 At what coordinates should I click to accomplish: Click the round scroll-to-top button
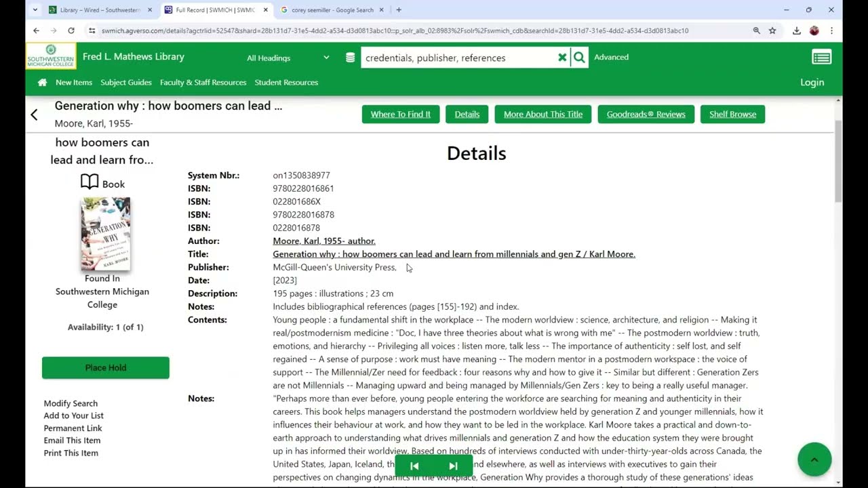click(x=814, y=460)
